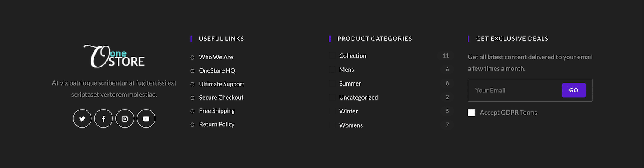This screenshot has width=644, height=168.
Task: Visit the Free Shipping link
Action: pos(217,111)
